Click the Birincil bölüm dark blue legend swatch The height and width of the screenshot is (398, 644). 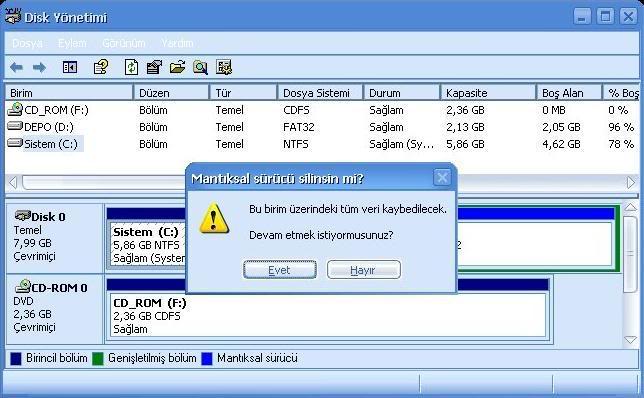16,359
